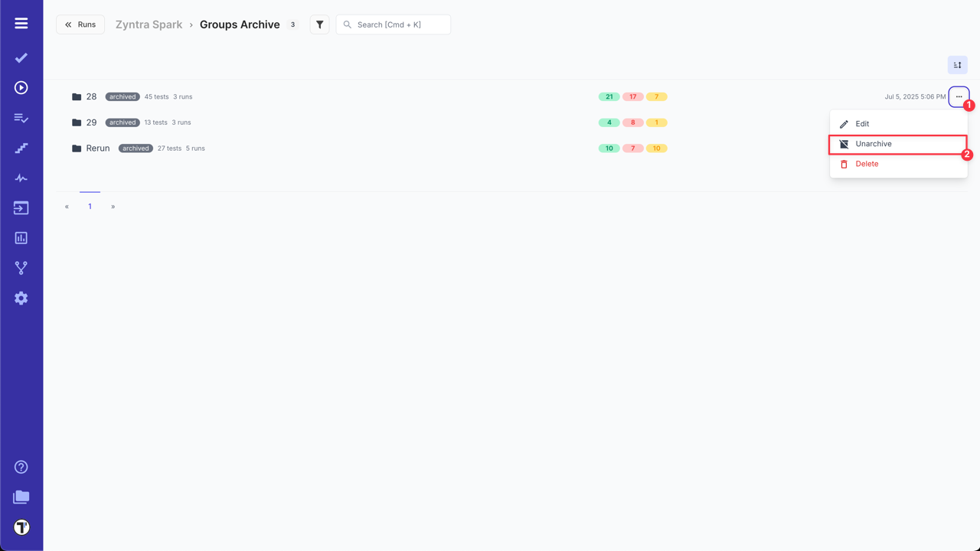Screen dimensions: 980x551
Task: Toggle the sort order control
Action: (958, 64)
